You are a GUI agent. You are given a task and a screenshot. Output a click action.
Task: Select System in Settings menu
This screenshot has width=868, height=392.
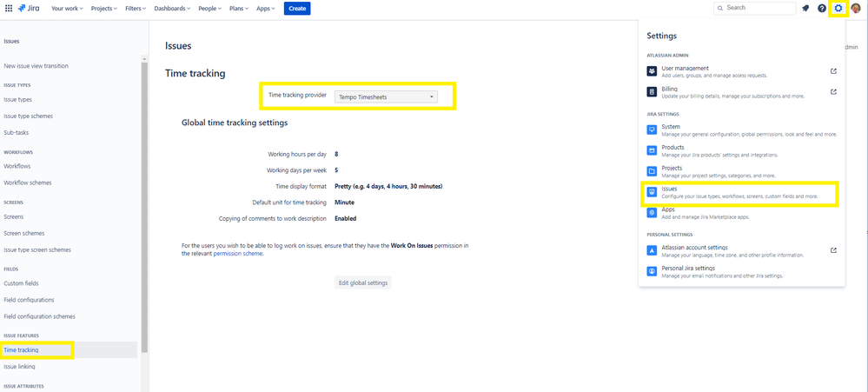click(742, 130)
